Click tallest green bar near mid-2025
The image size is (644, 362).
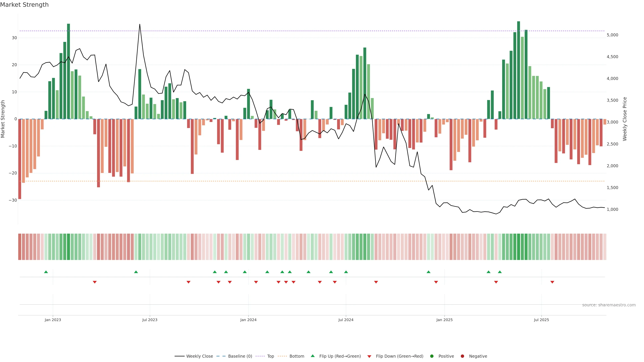[519, 70]
